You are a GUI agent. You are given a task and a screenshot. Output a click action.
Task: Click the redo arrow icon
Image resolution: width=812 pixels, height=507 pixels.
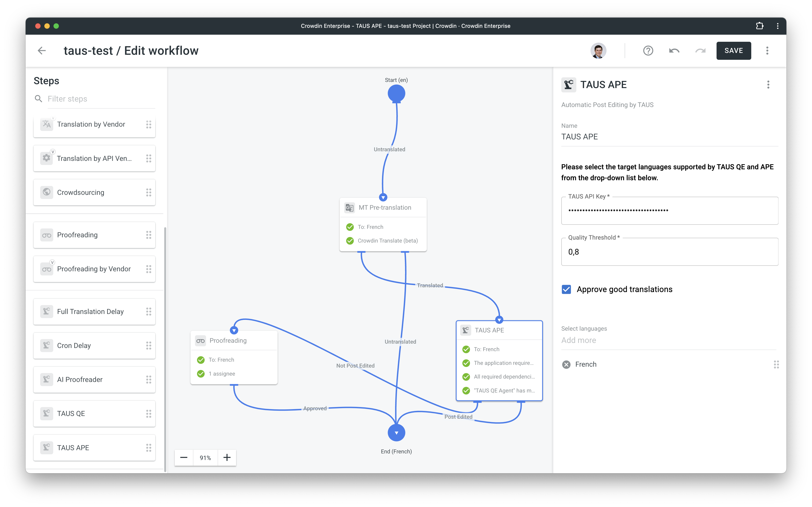[700, 51]
